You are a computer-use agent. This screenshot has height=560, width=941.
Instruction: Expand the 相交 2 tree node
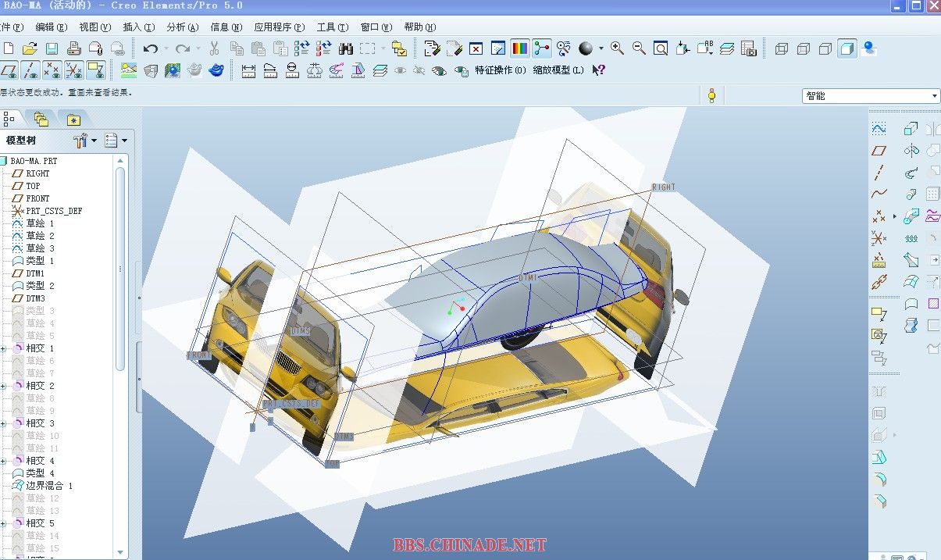[x=4, y=386]
